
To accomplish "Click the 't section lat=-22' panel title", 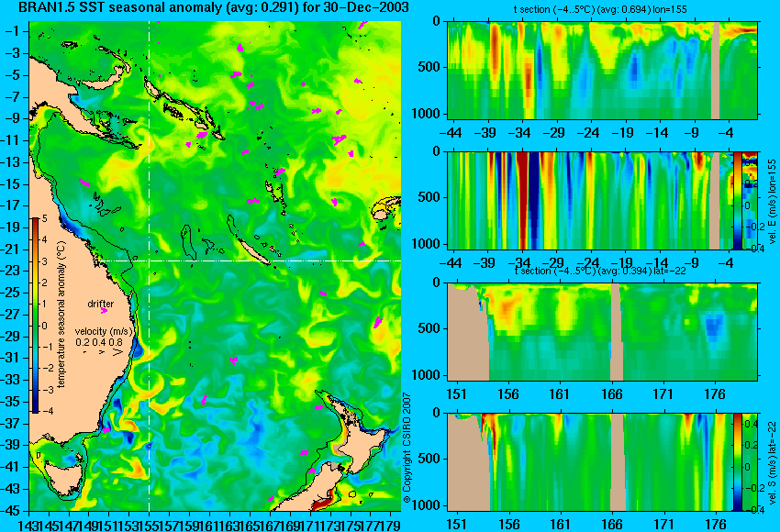I will [600, 271].
